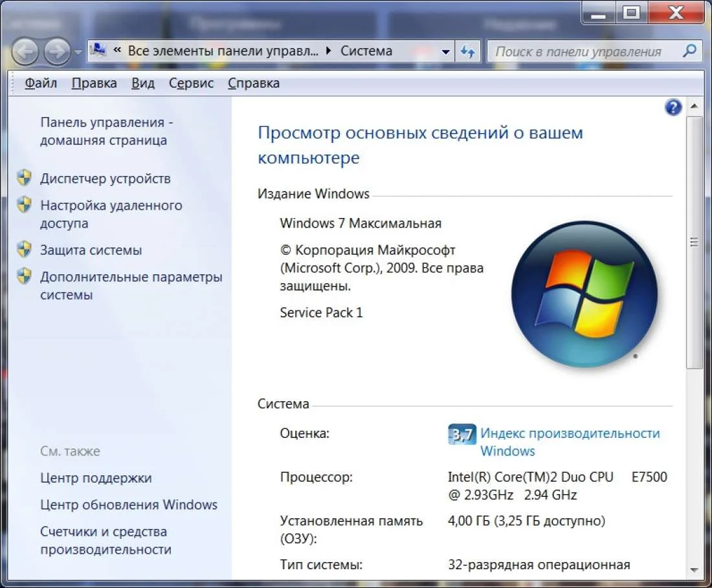
Task: Open the 'Файл' menu
Action: (x=40, y=83)
